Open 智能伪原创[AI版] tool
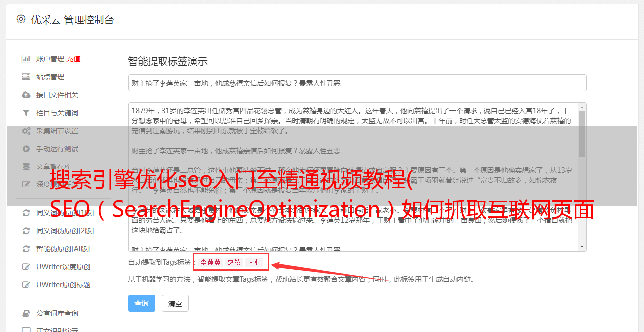 pyautogui.click(x=63, y=249)
